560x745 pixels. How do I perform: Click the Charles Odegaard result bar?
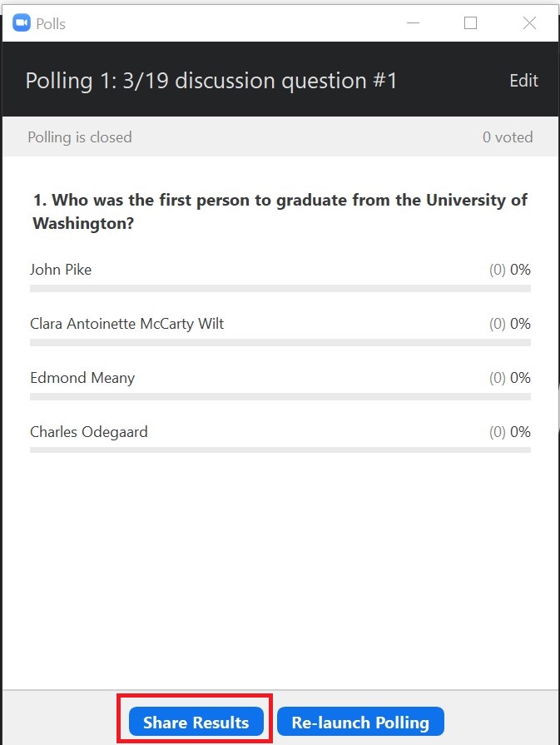pyautogui.click(x=280, y=450)
